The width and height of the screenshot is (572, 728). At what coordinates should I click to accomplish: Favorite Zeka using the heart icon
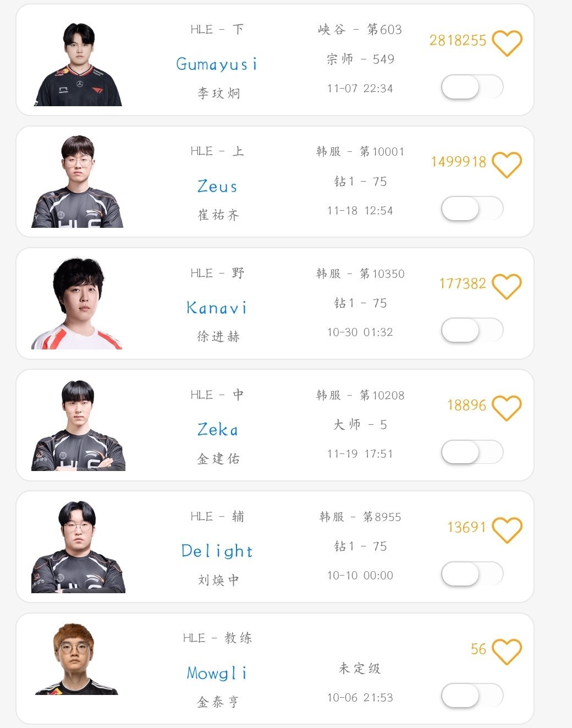[506, 408]
